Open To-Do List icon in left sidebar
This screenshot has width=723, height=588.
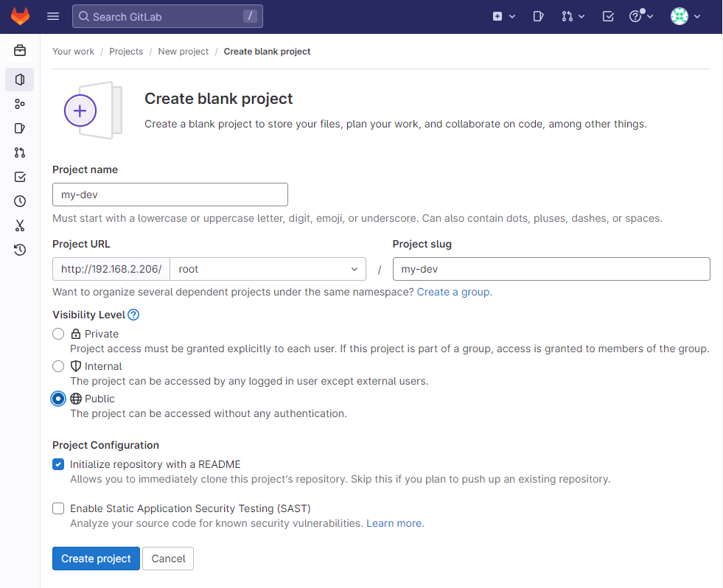click(20, 177)
